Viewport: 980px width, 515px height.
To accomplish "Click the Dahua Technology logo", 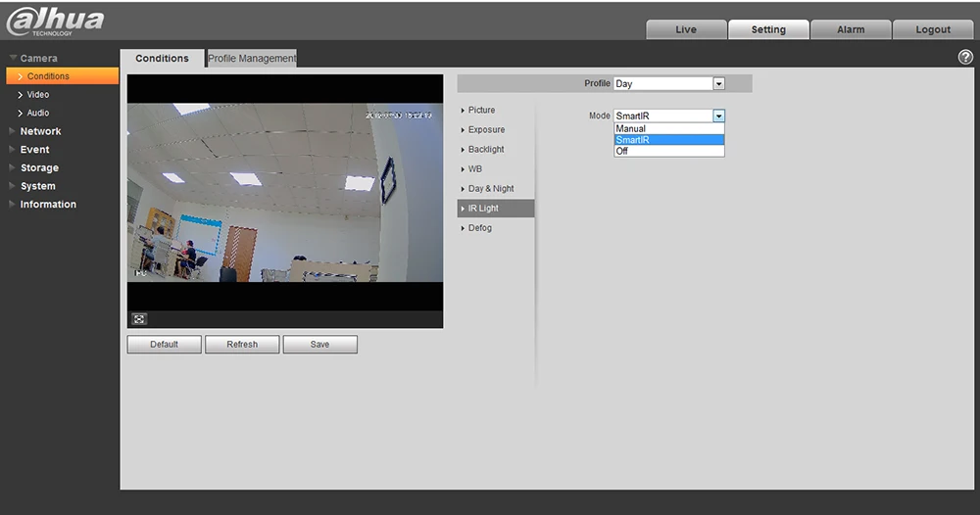I will click(x=55, y=22).
